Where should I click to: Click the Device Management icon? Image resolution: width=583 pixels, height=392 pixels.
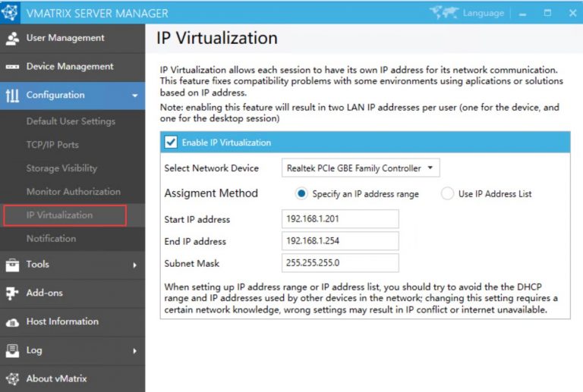point(12,67)
